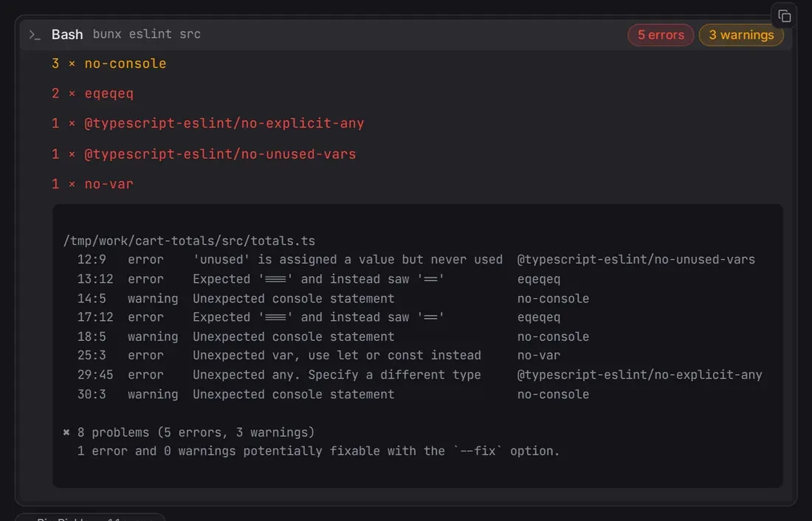Click the 13:12 eqeqeq error line
The image size is (812, 521).
point(318,279)
